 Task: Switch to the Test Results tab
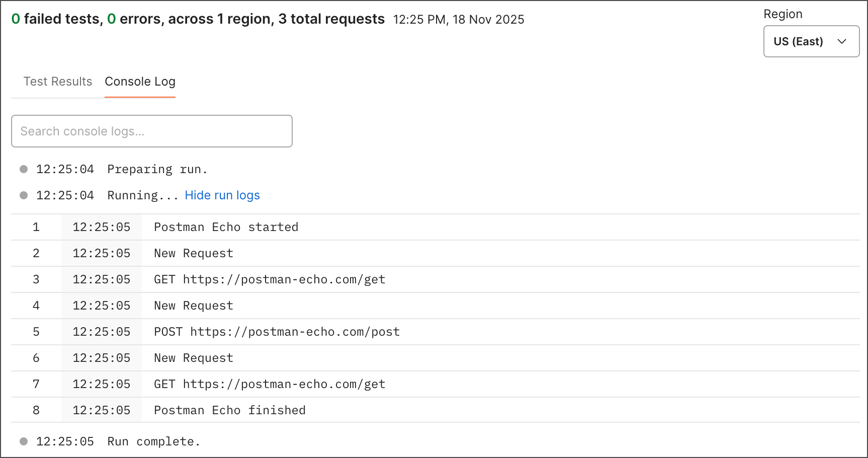pos(58,82)
